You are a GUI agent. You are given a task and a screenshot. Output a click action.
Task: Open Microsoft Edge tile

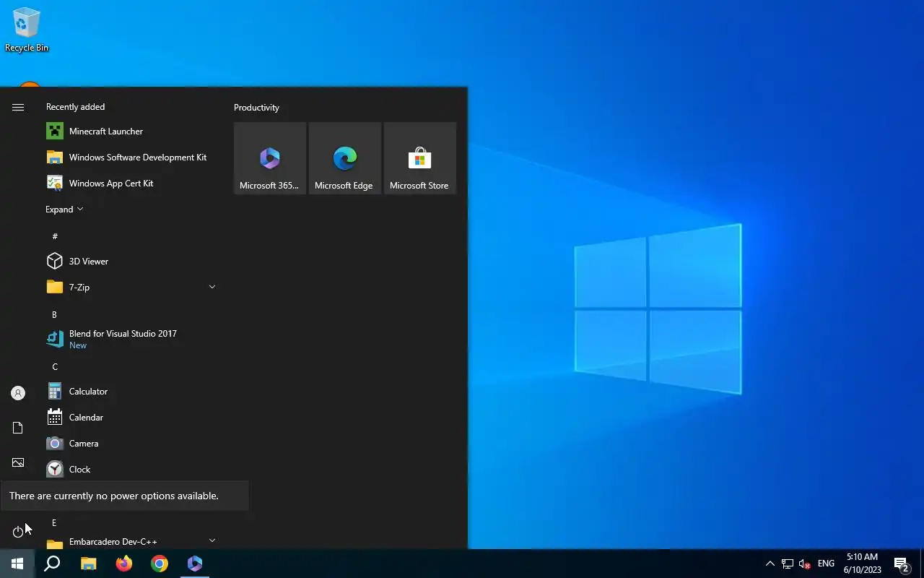click(x=345, y=158)
